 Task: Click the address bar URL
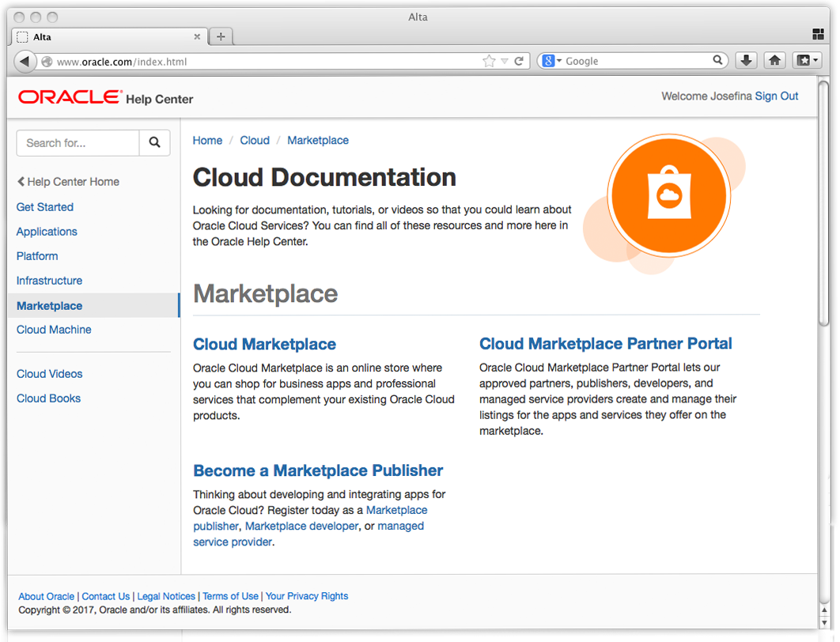tap(122, 62)
